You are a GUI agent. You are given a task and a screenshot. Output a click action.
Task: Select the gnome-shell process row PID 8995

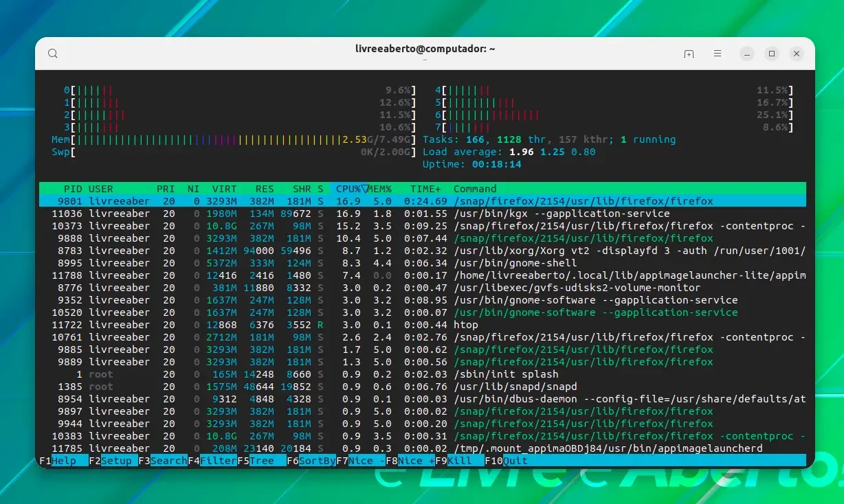coord(423,263)
